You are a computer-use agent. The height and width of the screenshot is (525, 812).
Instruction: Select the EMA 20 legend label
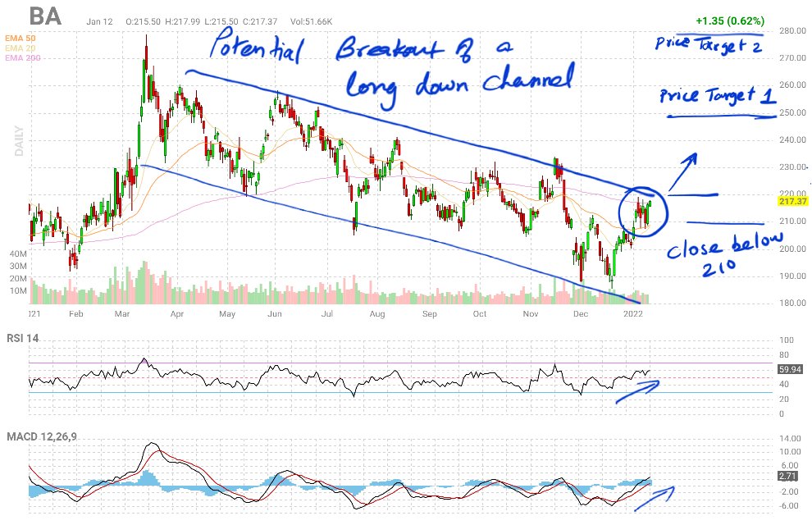point(21,48)
